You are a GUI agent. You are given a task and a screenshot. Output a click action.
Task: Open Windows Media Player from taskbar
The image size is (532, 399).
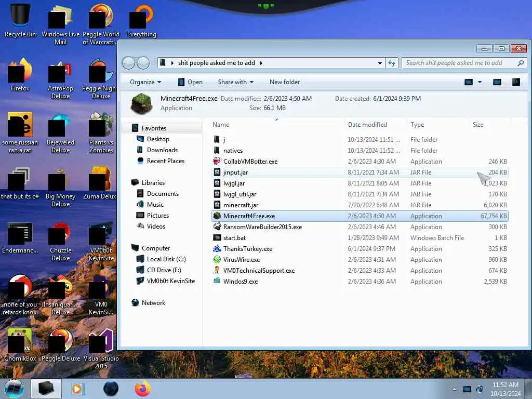pyautogui.click(x=77, y=389)
